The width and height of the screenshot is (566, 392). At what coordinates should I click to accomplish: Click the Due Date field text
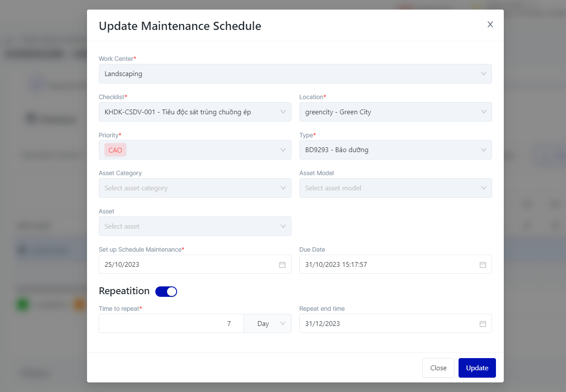[x=336, y=265]
